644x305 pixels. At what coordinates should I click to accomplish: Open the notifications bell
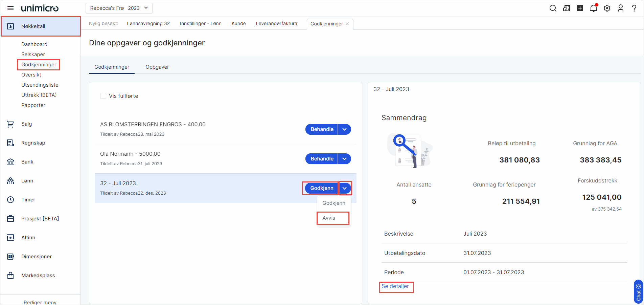(x=594, y=8)
